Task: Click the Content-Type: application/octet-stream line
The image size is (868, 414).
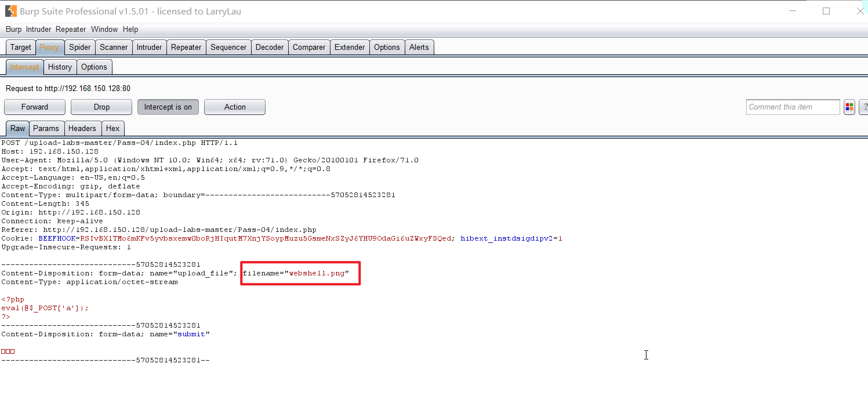Action: 89,282
